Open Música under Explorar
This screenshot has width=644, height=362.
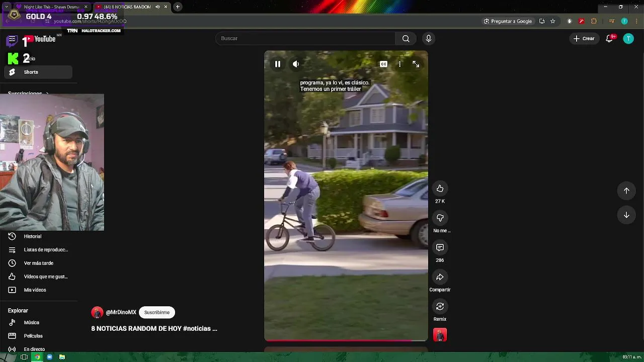(x=38, y=323)
